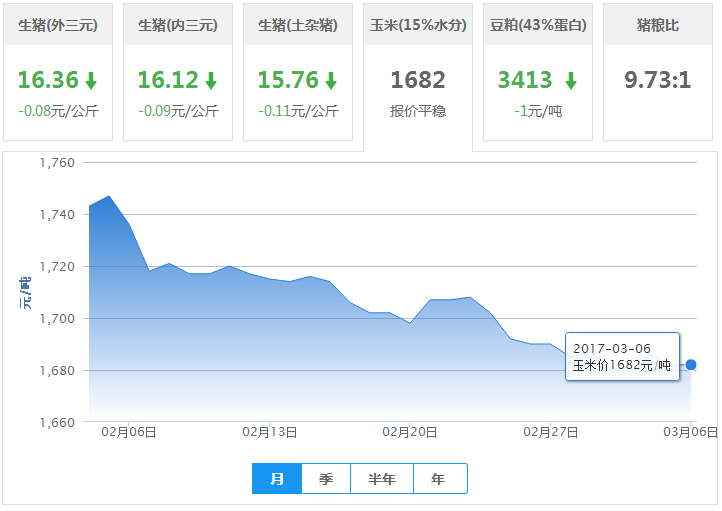The height and width of the screenshot is (511, 722).
Task: Click the 02月20日 axis label
Action: click(x=410, y=432)
